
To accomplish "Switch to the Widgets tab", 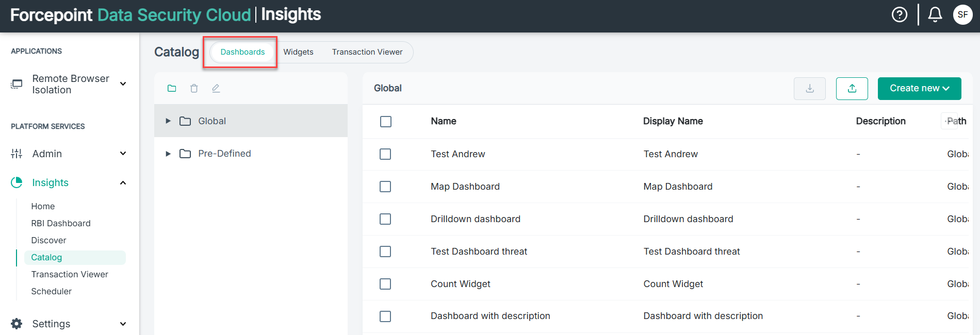I will [x=298, y=52].
